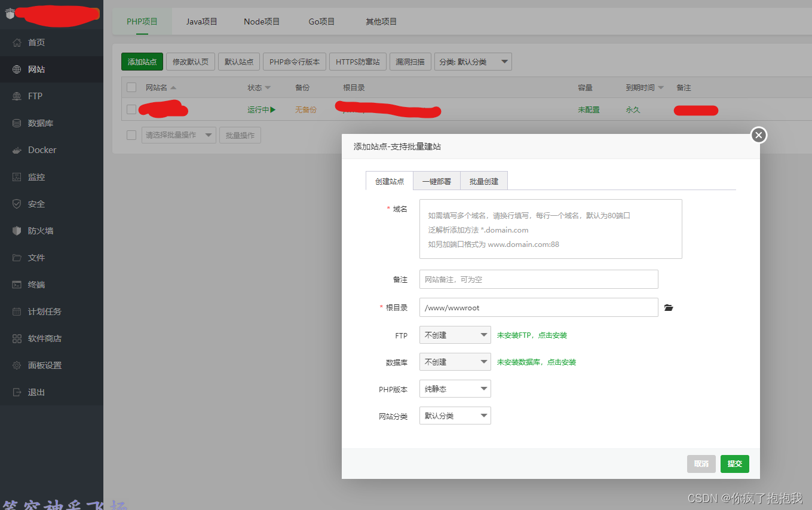Viewport: 812px width, 510px height.
Task: Click the home icon beside 首页
Action: 17,42
